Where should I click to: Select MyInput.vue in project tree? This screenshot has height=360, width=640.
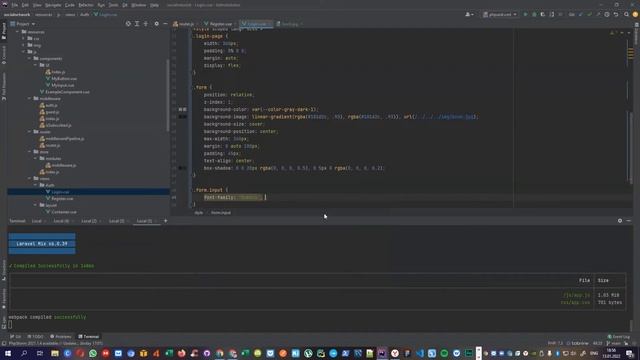(x=62, y=85)
